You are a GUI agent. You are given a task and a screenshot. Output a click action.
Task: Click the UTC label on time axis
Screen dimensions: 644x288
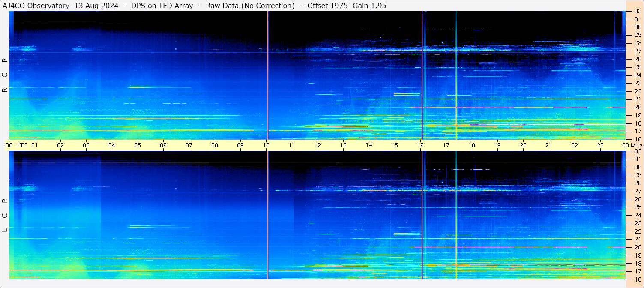tap(21, 145)
